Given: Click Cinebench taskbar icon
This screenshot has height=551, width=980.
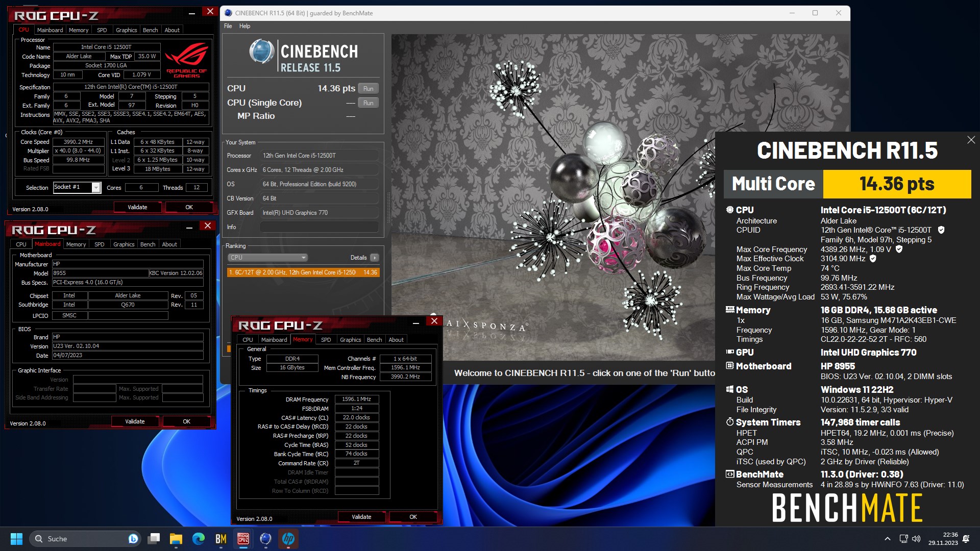Looking at the screenshot, I should 265,539.
